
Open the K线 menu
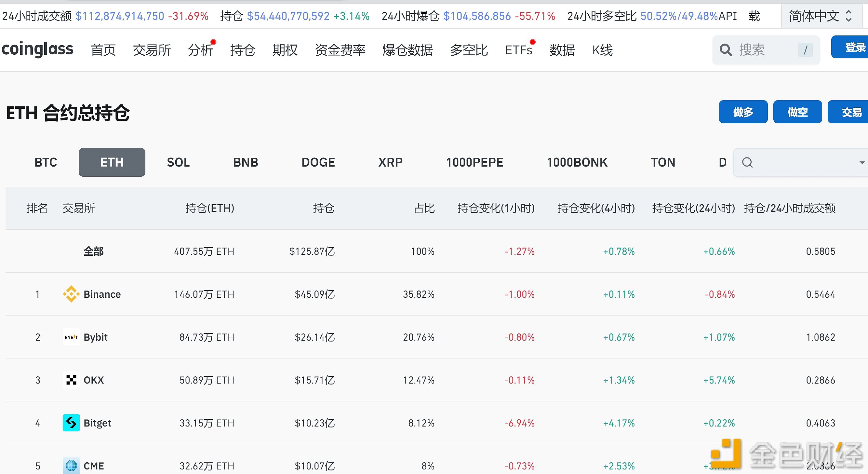(603, 50)
